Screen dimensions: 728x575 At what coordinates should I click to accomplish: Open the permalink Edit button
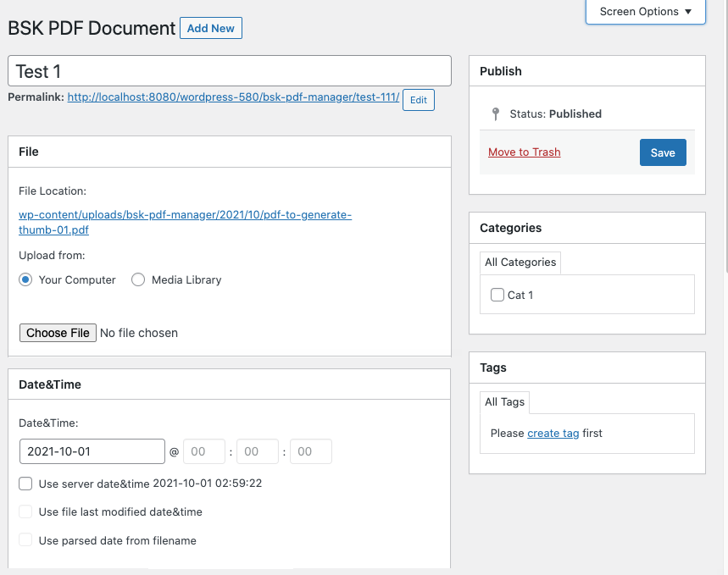tap(418, 100)
